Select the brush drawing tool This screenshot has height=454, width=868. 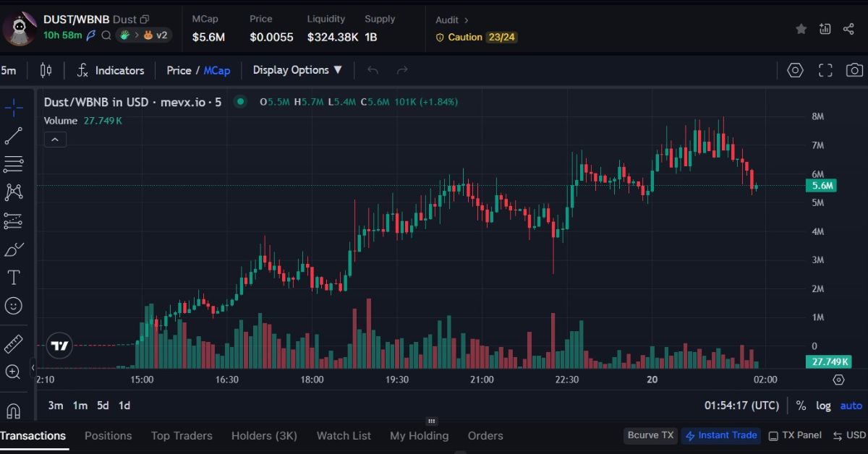14,249
